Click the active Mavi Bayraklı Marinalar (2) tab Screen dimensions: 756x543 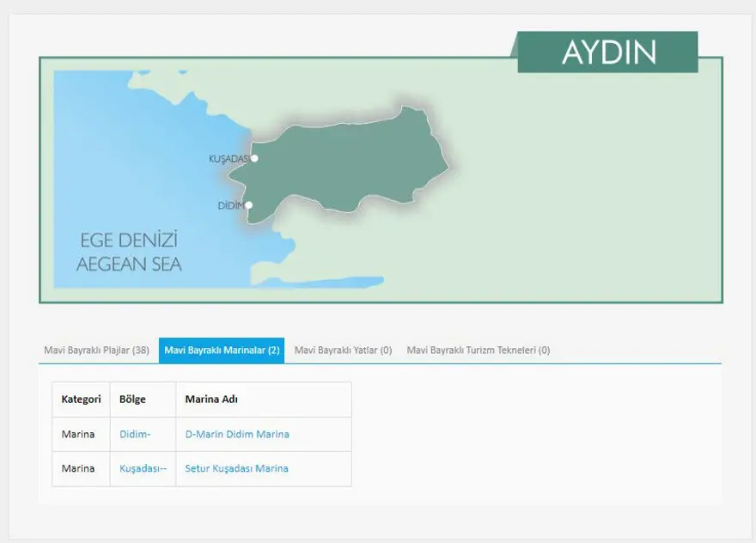(x=223, y=351)
